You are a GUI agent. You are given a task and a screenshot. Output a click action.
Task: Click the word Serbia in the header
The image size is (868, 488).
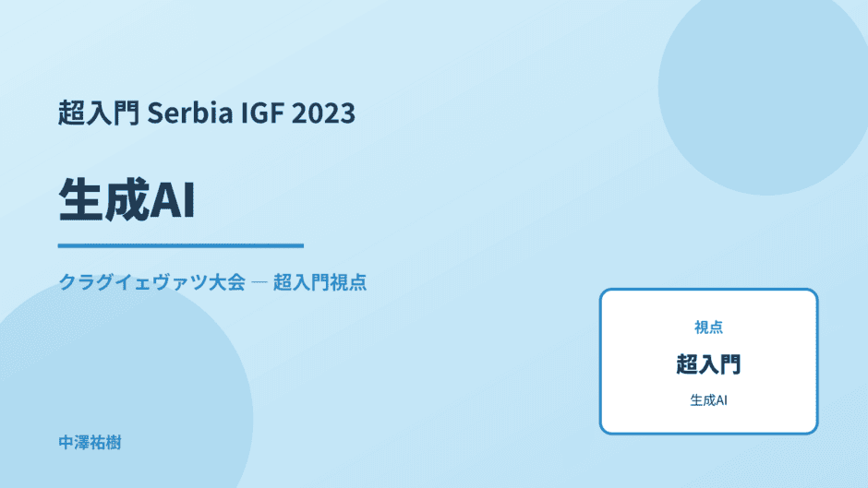point(190,113)
